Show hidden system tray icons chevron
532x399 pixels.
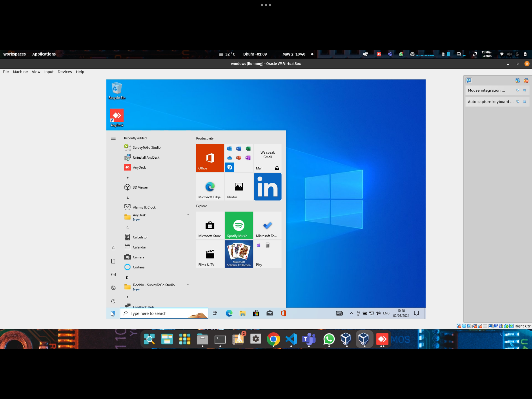351,313
